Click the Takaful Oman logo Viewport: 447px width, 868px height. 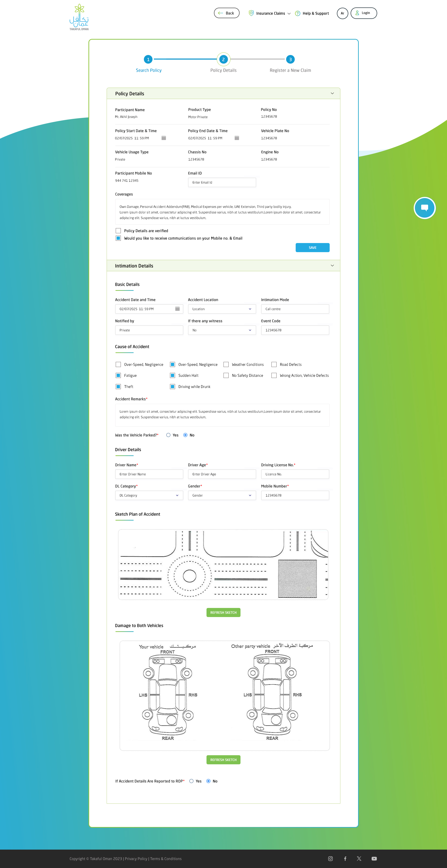click(79, 17)
